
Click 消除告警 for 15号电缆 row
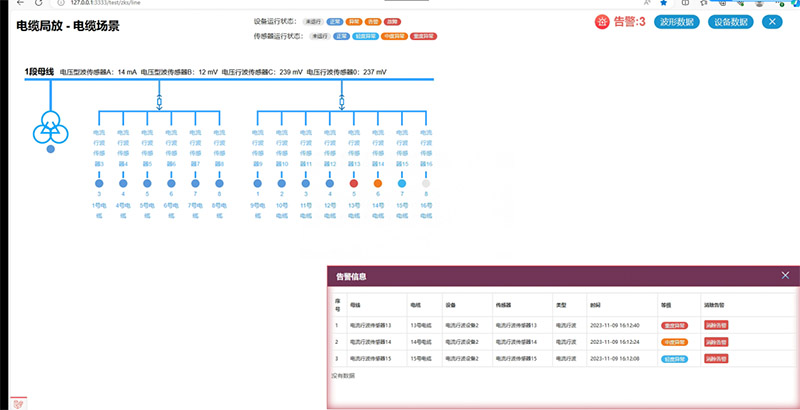click(x=716, y=359)
